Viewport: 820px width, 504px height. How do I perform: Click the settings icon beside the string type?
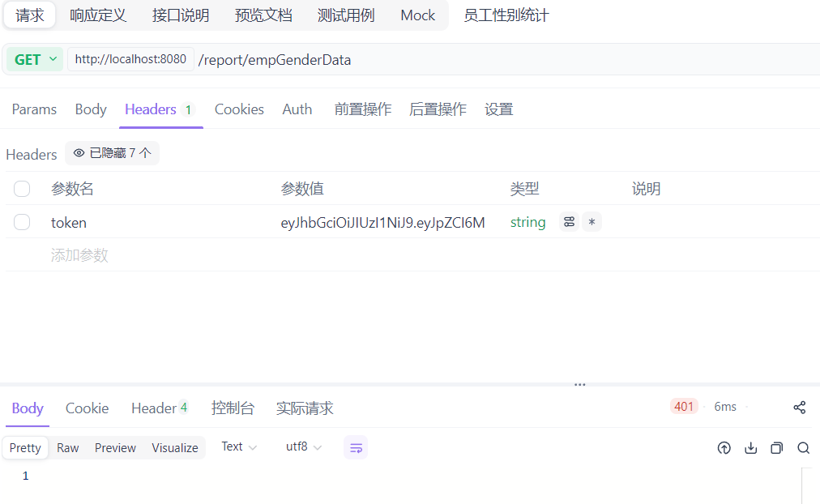tap(569, 222)
